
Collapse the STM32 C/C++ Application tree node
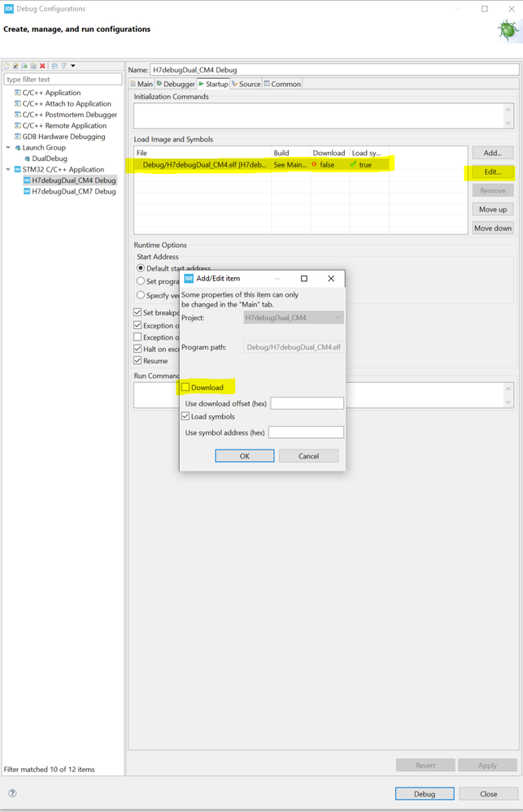pos(8,169)
